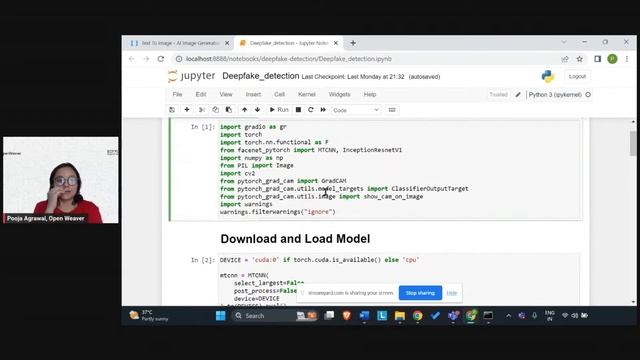This screenshot has width=640, height=360.
Task: Click the Logout button
Action: coord(577,76)
